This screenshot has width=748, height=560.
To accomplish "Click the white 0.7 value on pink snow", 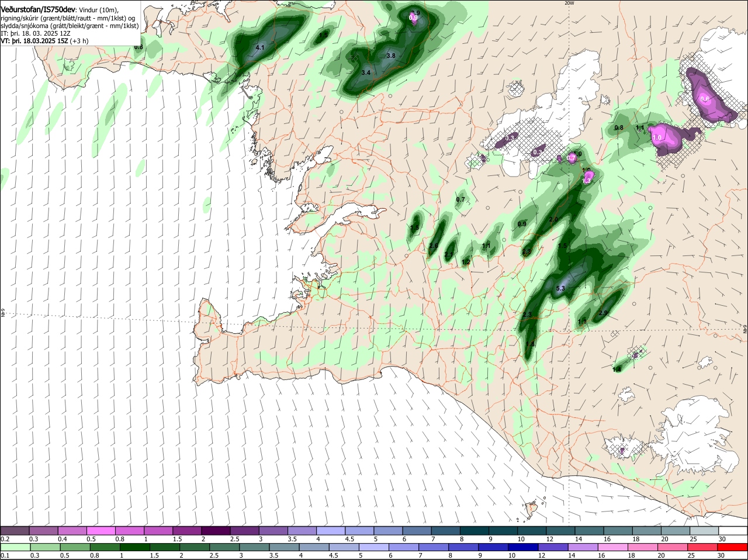I will [x=571, y=158].
